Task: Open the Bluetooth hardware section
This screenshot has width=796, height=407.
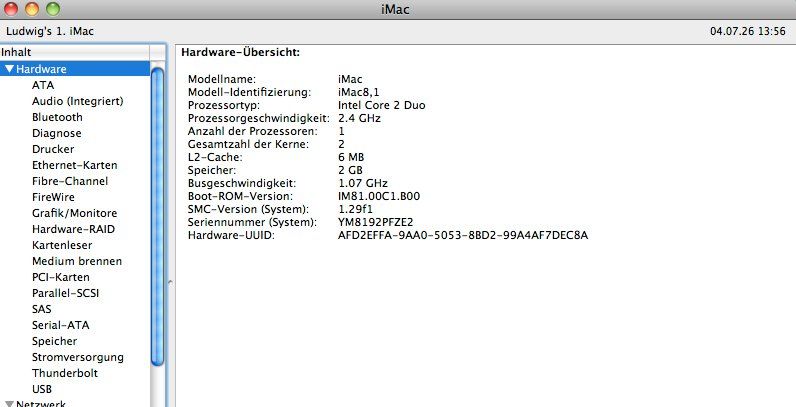Action: click(57, 117)
